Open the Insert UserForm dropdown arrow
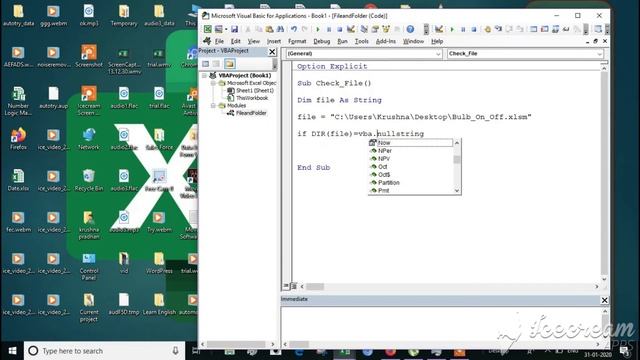Image resolution: width=640 pixels, height=360 pixels. (226, 29)
